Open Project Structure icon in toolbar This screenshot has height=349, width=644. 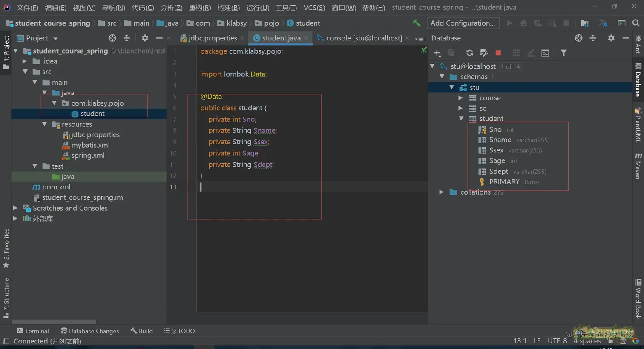pyautogui.click(x=584, y=23)
